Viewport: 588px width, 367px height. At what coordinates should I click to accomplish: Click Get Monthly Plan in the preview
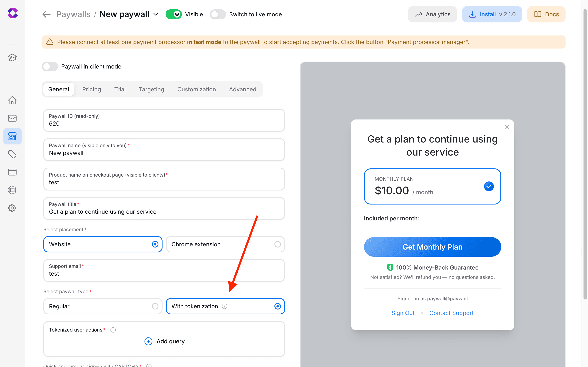tap(432, 247)
